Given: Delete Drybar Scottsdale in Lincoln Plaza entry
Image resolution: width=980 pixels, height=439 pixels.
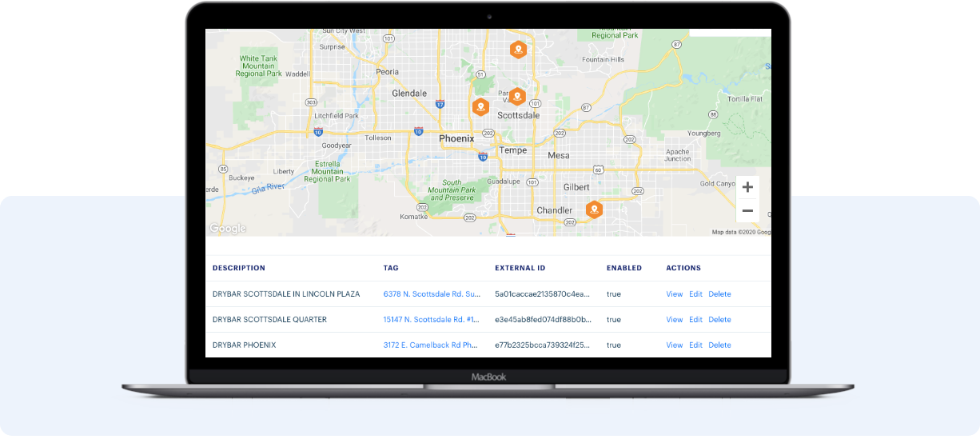Looking at the screenshot, I should point(719,294).
